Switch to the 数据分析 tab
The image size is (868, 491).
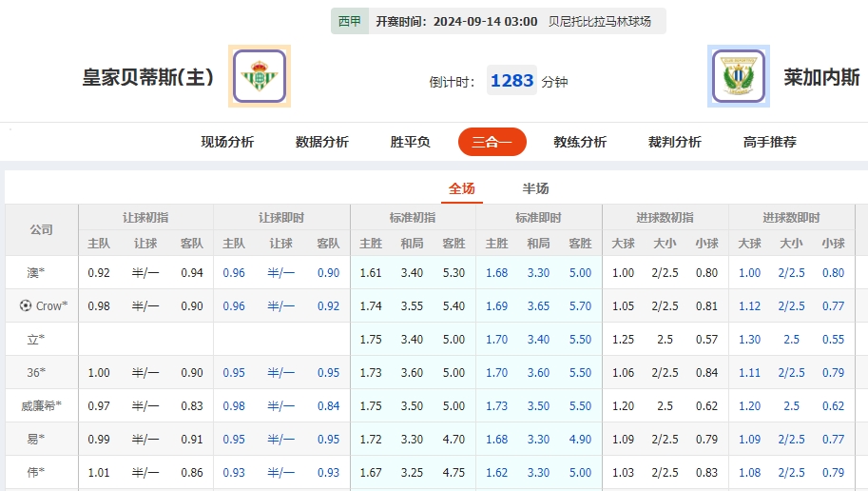pyautogui.click(x=322, y=142)
